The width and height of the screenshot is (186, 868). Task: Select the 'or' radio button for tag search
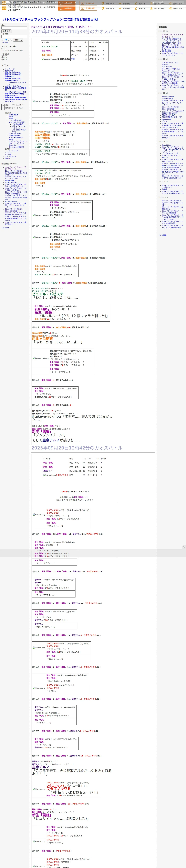[x=11, y=39]
